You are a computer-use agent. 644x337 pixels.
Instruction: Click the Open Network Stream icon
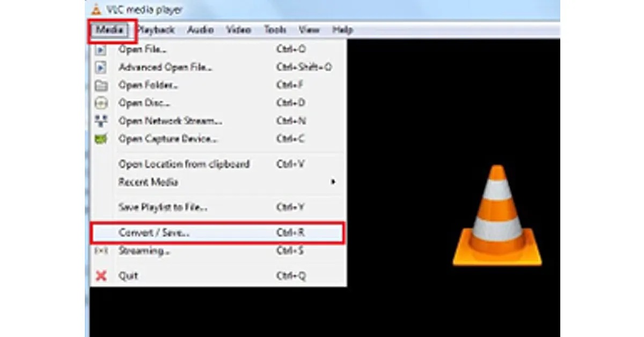click(x=101, y=121)
